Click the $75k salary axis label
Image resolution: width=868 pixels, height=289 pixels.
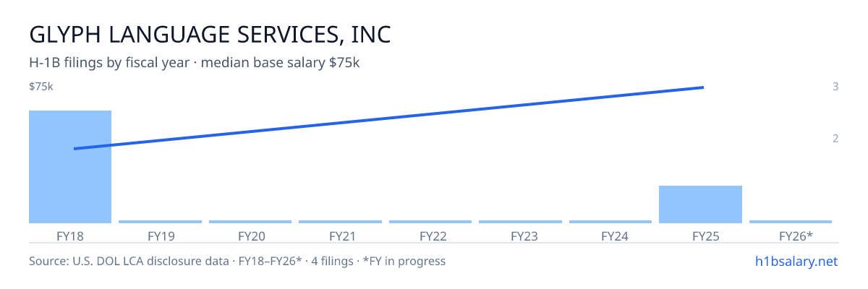pyautogui.click(x=41, y=87)
